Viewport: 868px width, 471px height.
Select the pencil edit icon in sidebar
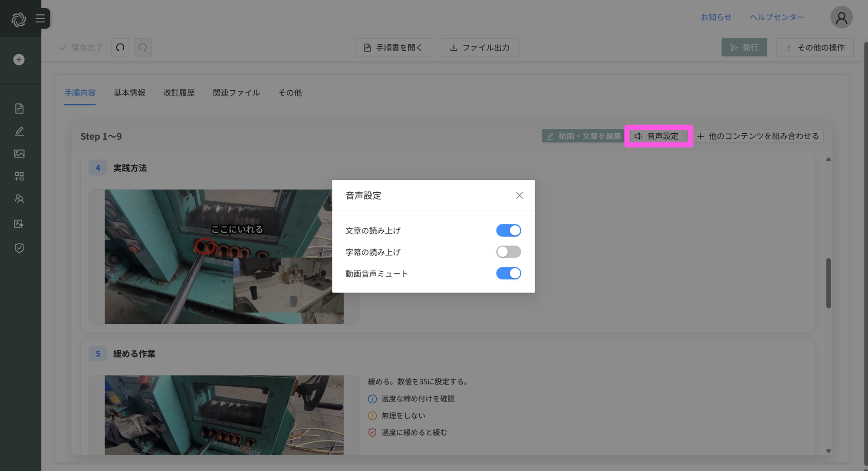coord(19,131)
